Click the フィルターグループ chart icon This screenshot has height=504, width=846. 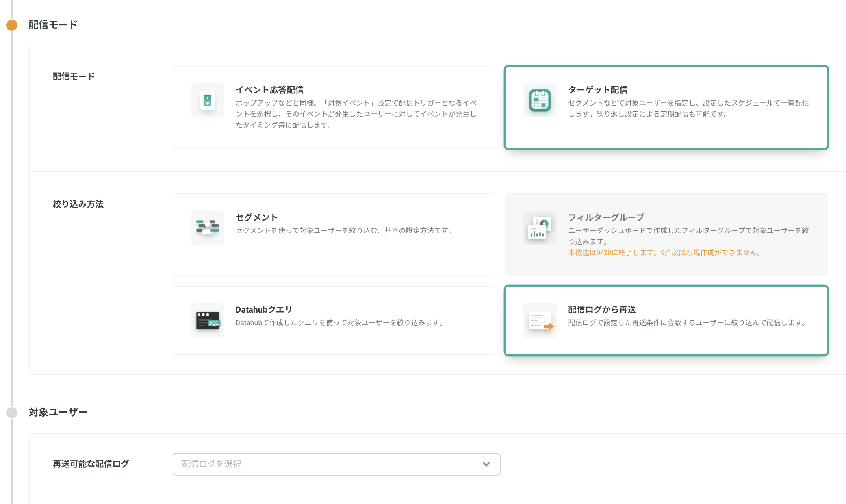tap(540, 228)
